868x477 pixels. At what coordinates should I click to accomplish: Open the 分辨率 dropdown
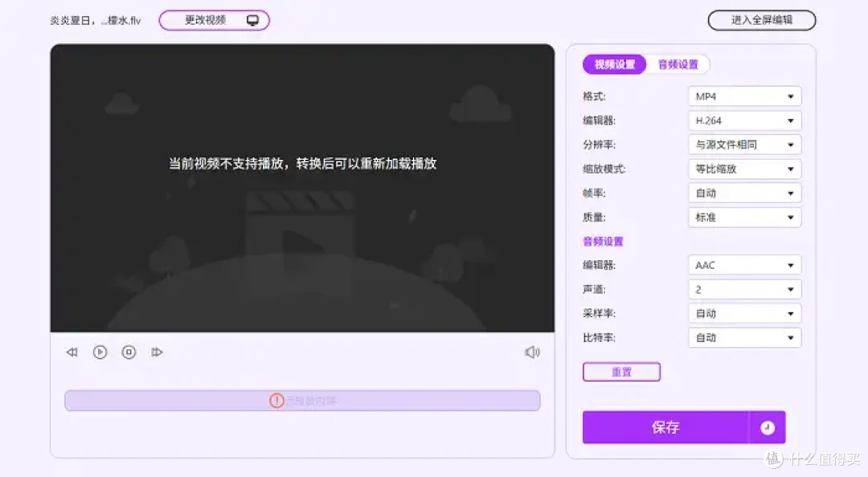point(744,145)
